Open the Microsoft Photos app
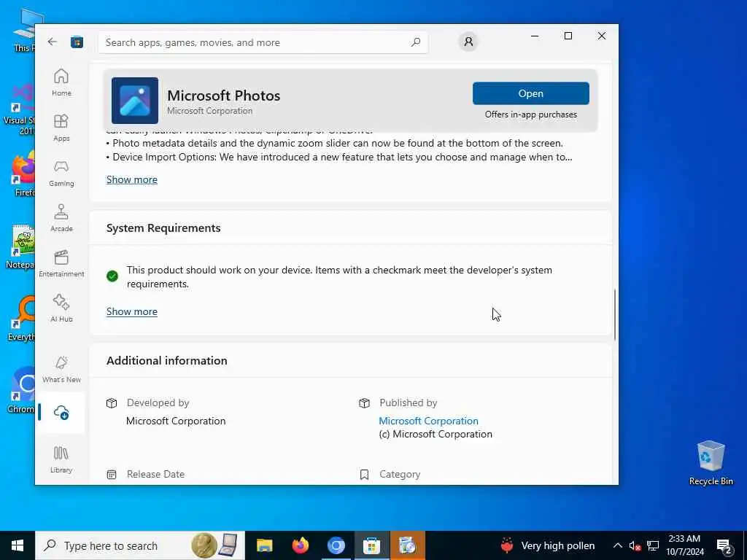This screenshot has width=747, height=560. pos(531,93)
